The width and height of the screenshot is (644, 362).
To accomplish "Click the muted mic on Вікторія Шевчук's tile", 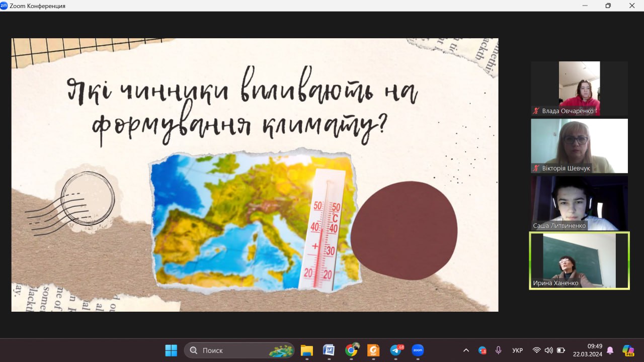I will [x=536, y=168].
